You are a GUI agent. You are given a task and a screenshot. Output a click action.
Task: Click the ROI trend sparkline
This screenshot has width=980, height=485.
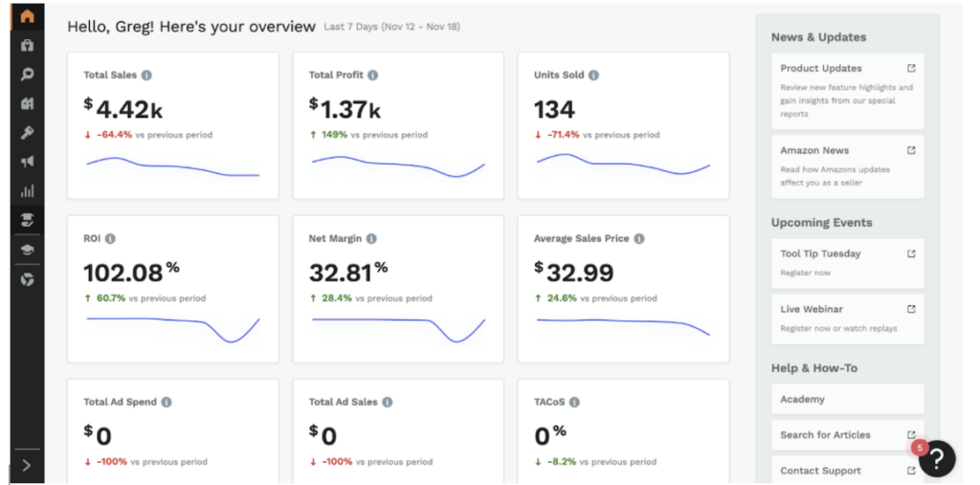[172, 330]
